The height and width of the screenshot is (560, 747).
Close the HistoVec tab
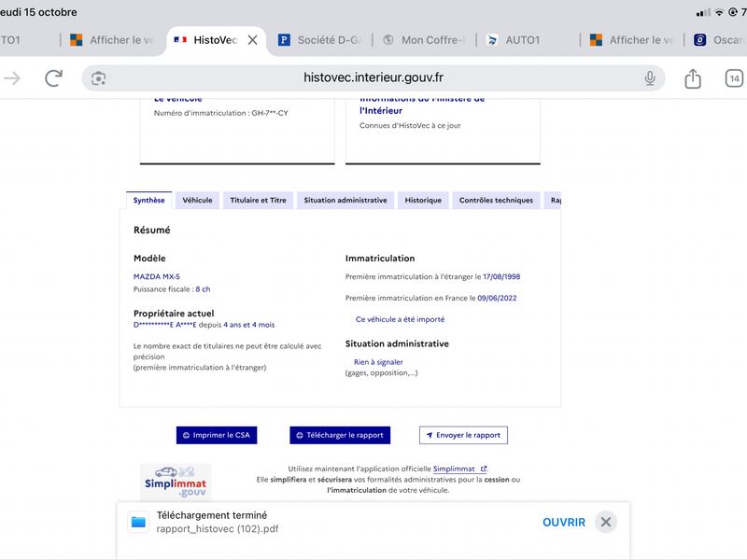tap(252, 40)
